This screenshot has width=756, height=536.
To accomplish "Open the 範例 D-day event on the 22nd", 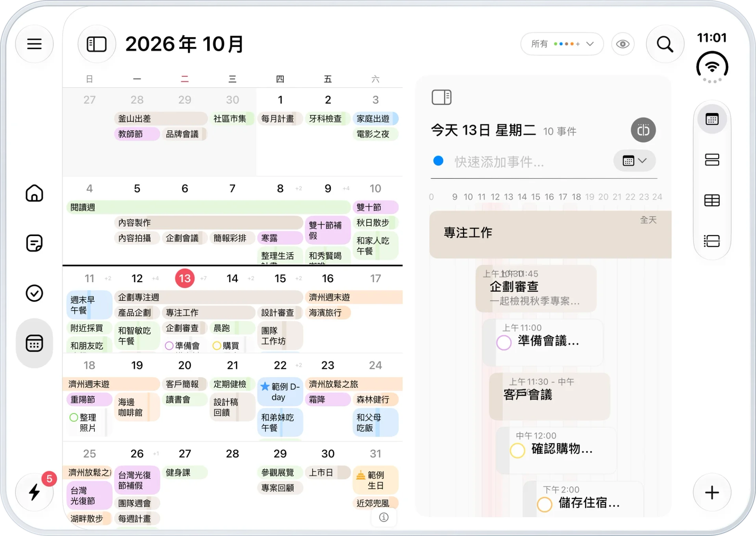I will point(280,392).
